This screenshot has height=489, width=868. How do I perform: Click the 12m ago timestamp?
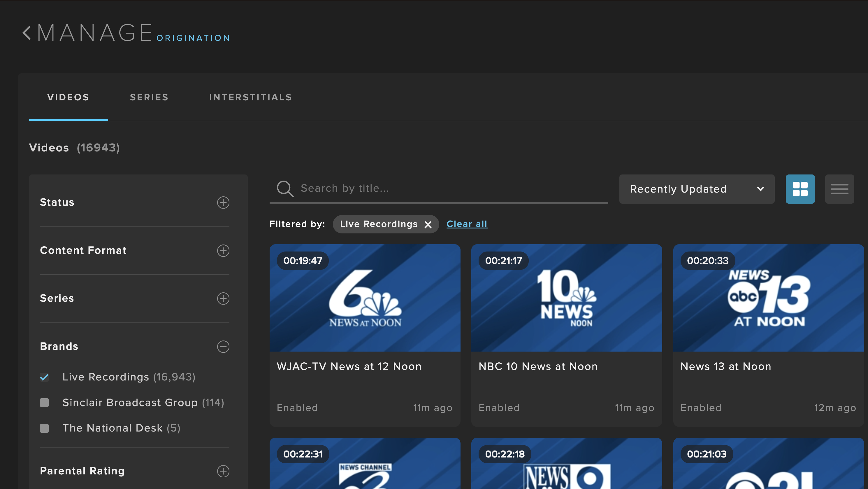pyautogui.click(x=835, y=408)
